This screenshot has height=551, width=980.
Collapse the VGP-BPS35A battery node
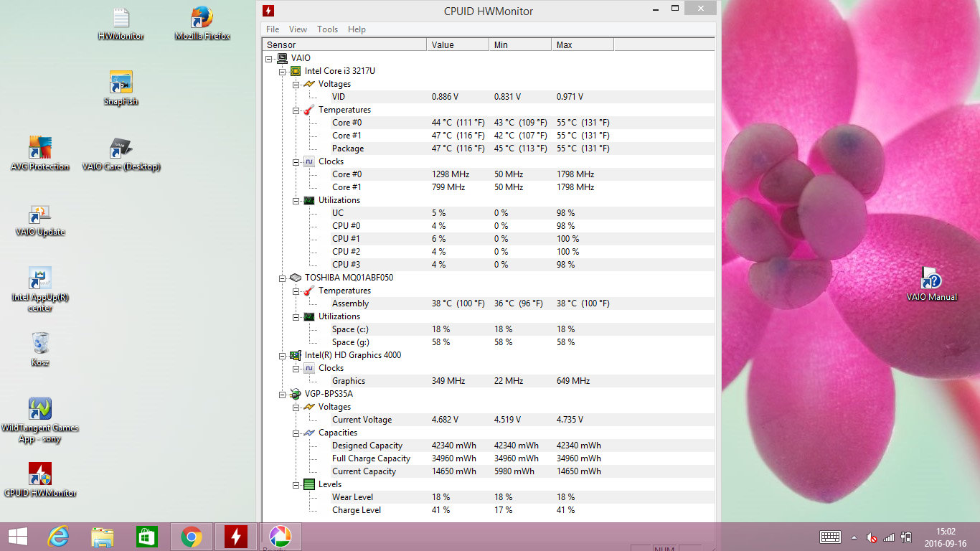(x=282, y=394)
